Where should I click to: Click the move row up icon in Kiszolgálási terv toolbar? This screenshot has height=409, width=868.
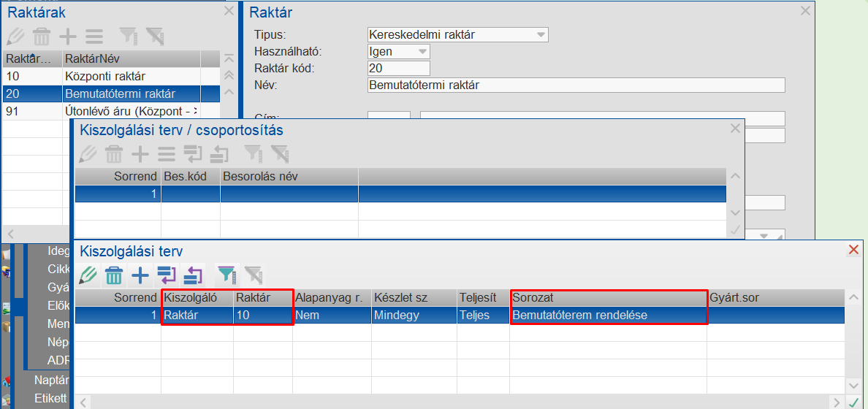pyautogui.click(x=193, y=275)
